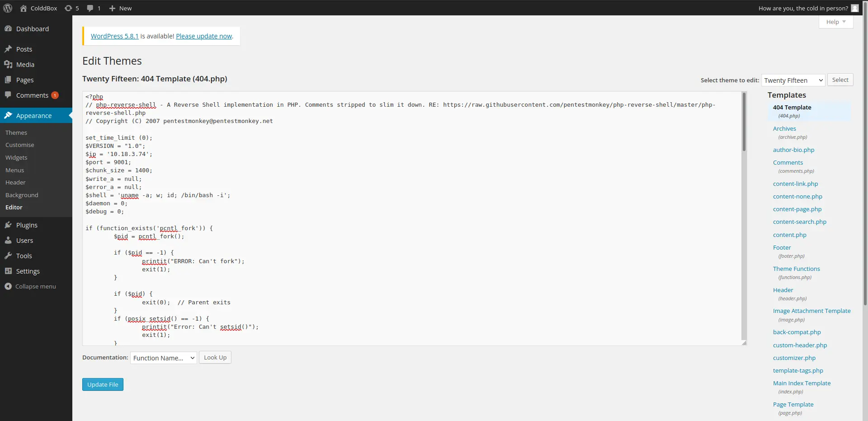Click the Please update now link
The image size is (868, 421).
[204, 36]
